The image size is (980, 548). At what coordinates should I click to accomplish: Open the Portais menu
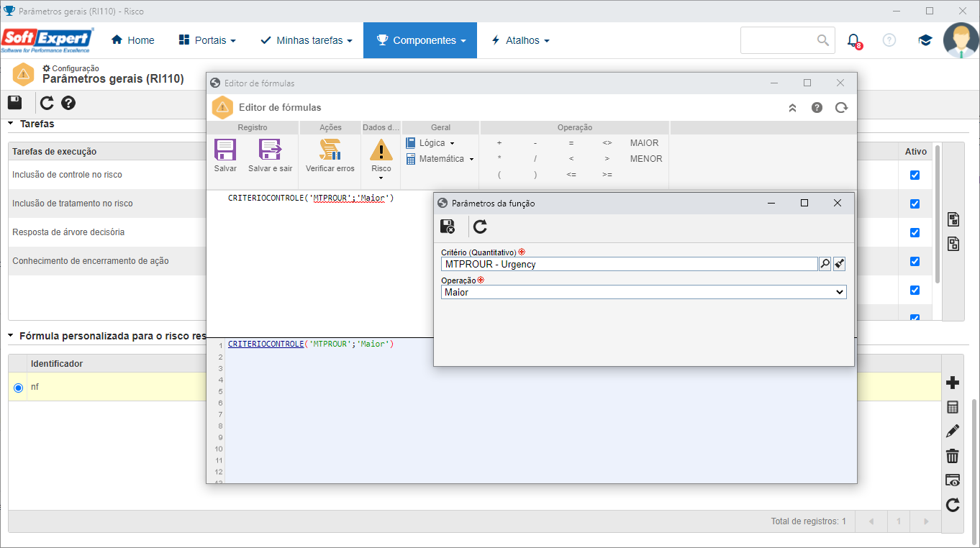coord(207,40)
